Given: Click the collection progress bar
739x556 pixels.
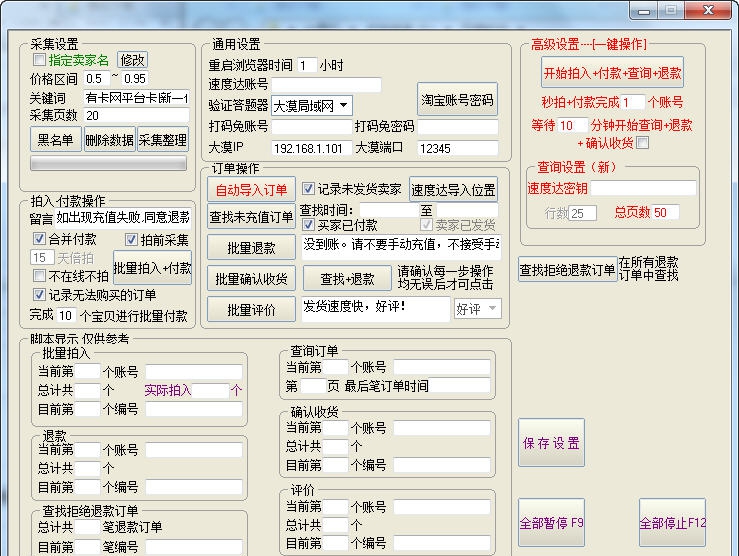Looking at the screenshot, I should 108,163.
